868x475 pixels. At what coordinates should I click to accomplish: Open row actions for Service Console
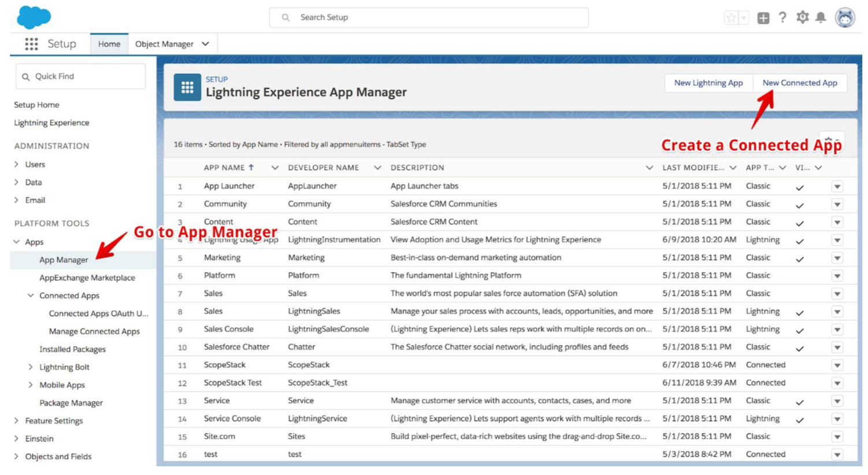click(837, 420)
